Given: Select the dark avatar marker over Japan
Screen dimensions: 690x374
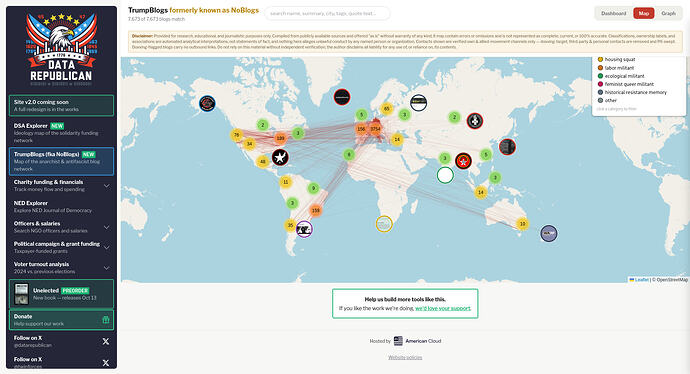Looking at the screenshot, I should pos(507,147).
